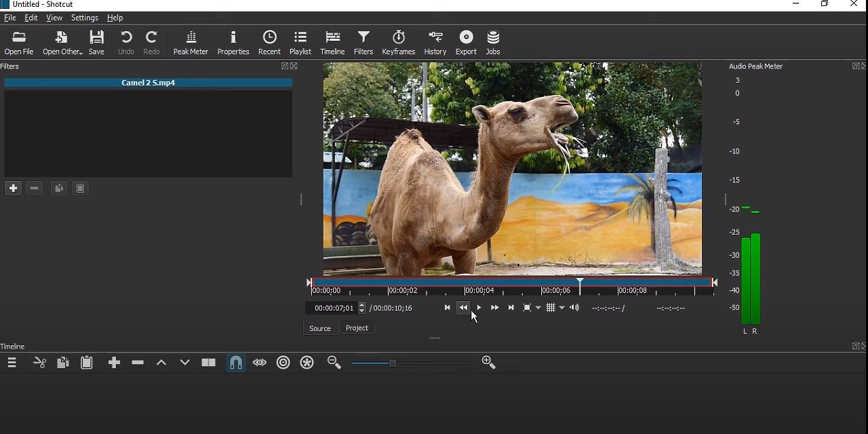Click the add filter plus button
Image resolution: width=868 pixels, height=434 pixels.
click(x=13, y=189)
